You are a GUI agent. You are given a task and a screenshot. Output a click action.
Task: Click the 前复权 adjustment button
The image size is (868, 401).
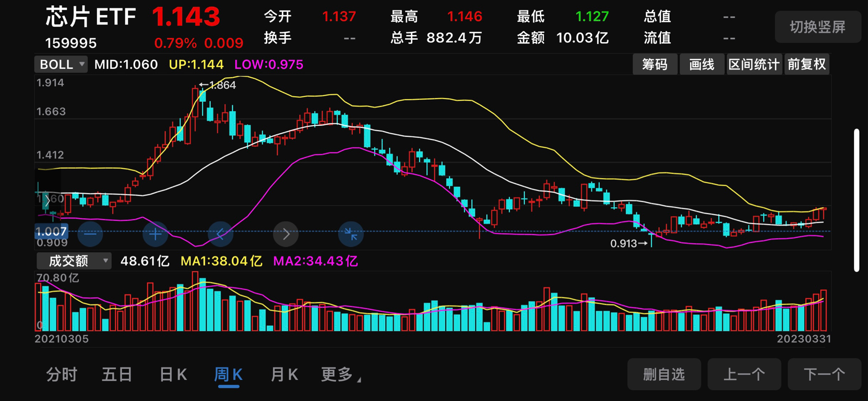[806, 64]
